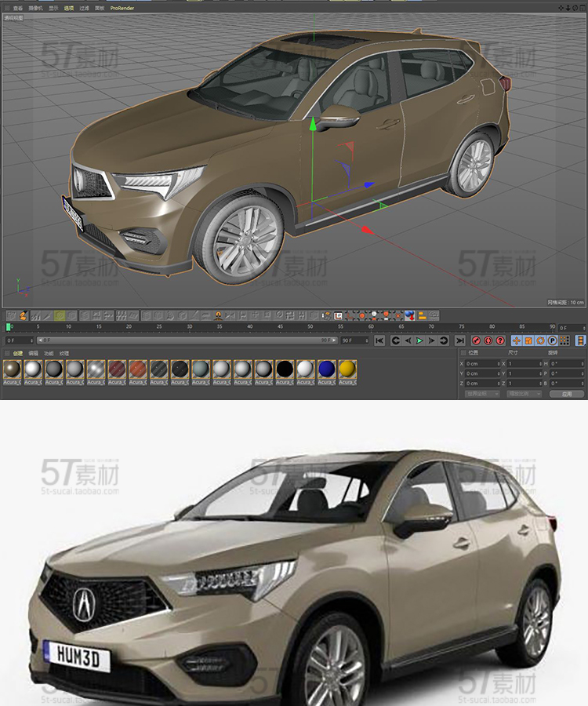Click the viewport pan (move) icon
The width and height of the screenshot is (588, 706).
561,8
